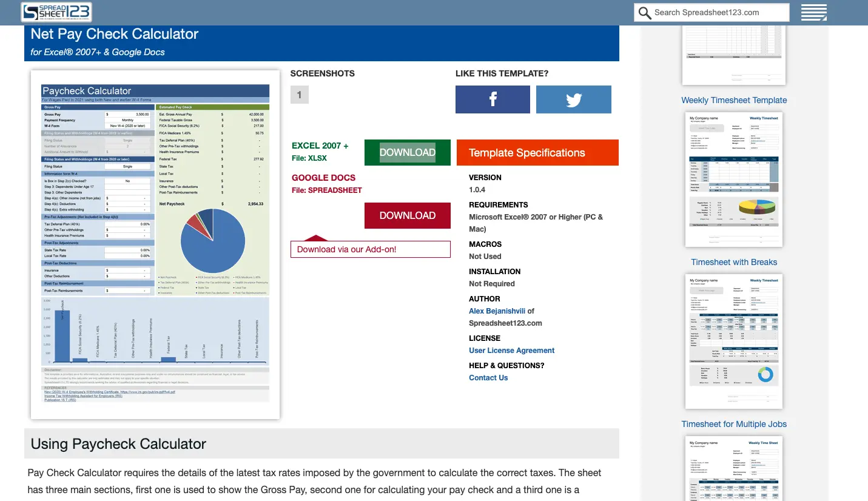The height and width of the screenshot is (501, 868).
Task: Open Timesheet for Multiple Jobs page
Action: [734, 424]
